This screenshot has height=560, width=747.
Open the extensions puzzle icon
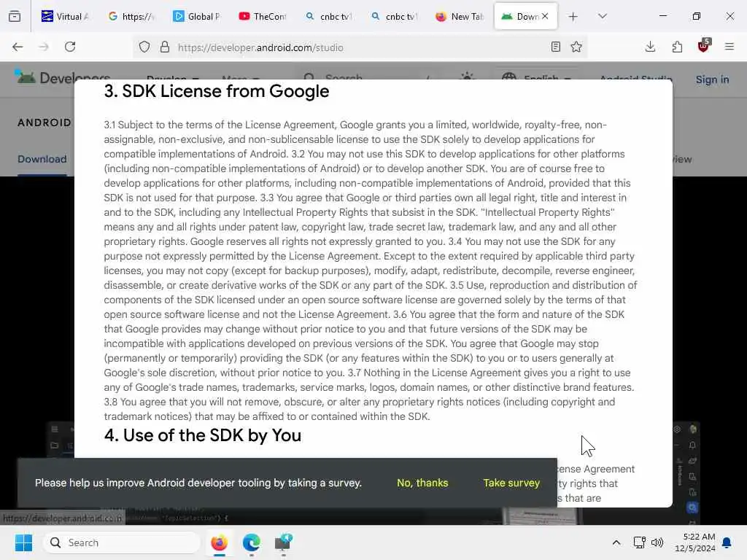[x=677, y=47]
